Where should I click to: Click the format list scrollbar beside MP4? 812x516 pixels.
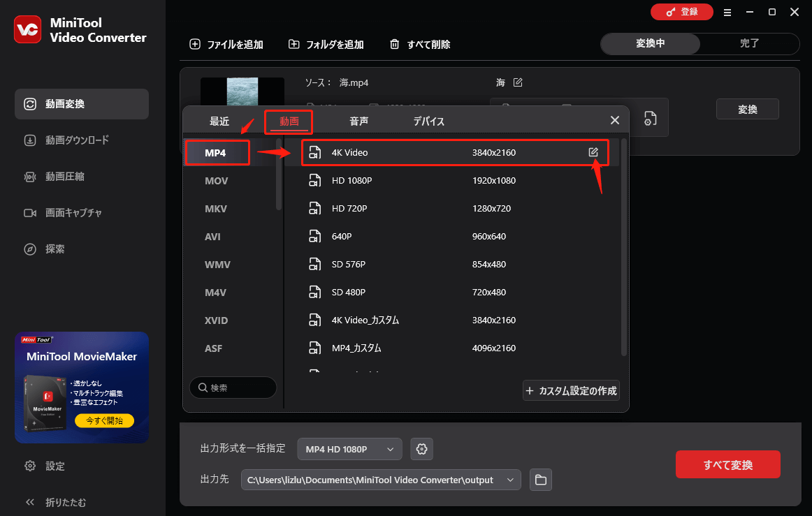coord(279,175)
